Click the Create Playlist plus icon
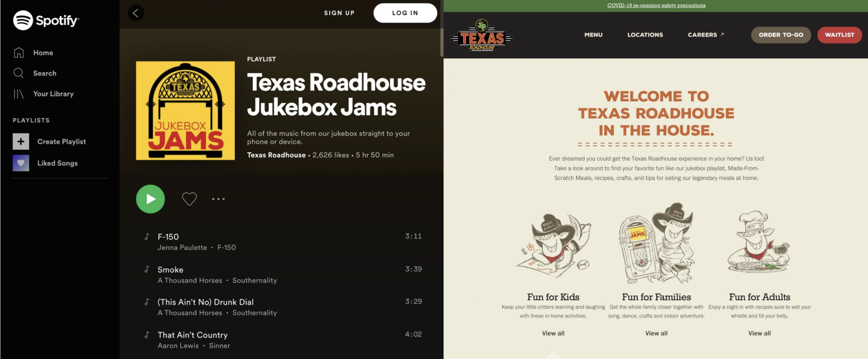Viewport: 868px width, 359px height. point(21,141)
